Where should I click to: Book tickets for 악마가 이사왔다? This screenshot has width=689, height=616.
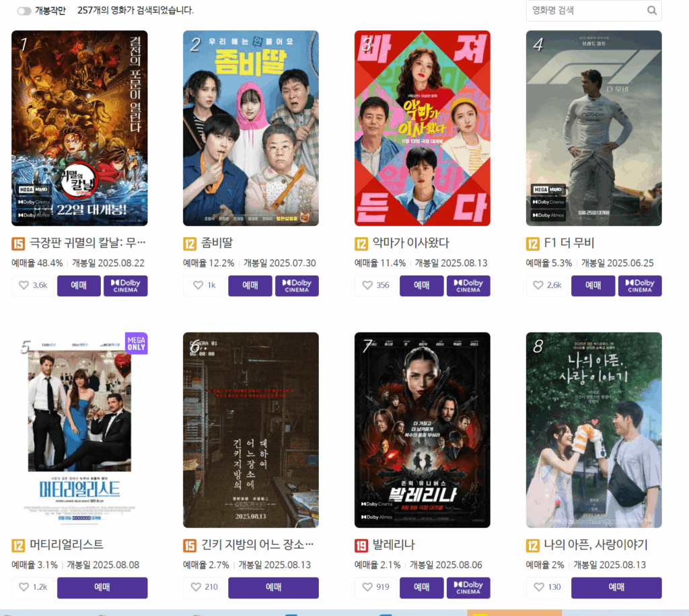point(421,286)
